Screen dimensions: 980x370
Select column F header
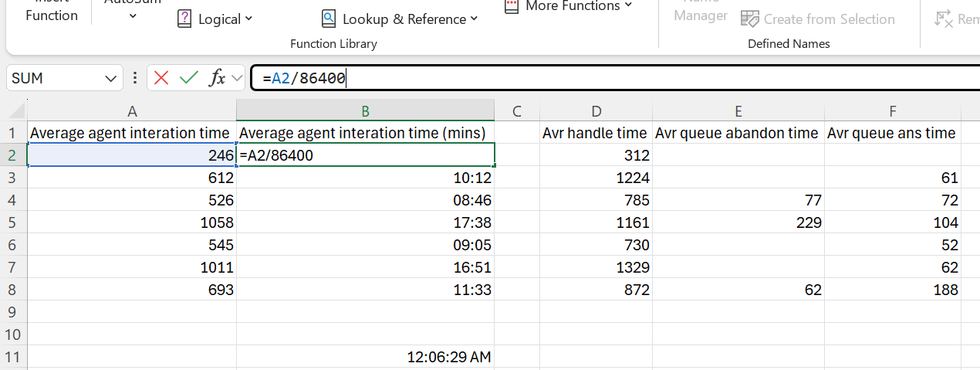point(893,110)
